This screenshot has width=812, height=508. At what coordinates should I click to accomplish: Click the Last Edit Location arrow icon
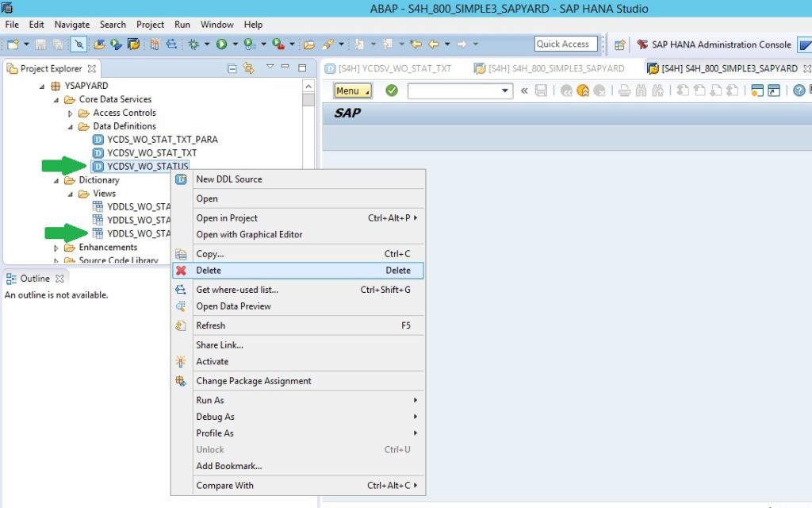(416, 44)
